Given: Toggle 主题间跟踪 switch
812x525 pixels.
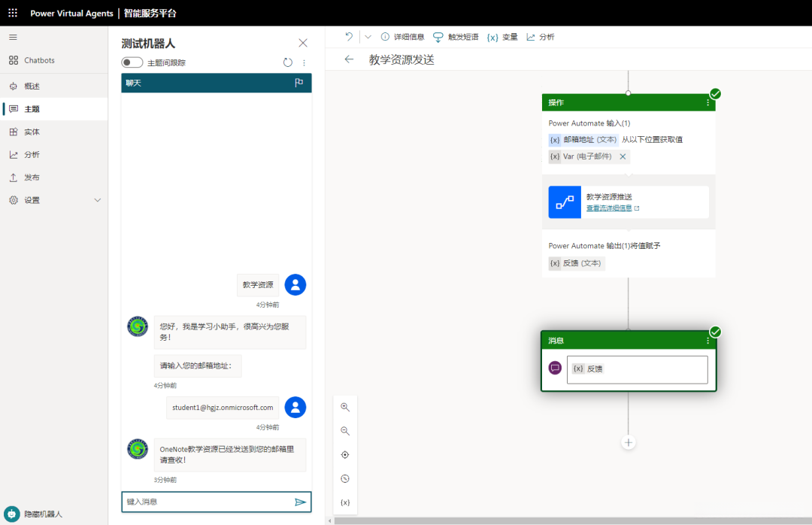Looking at the screenshot, I should pos(132,62).
